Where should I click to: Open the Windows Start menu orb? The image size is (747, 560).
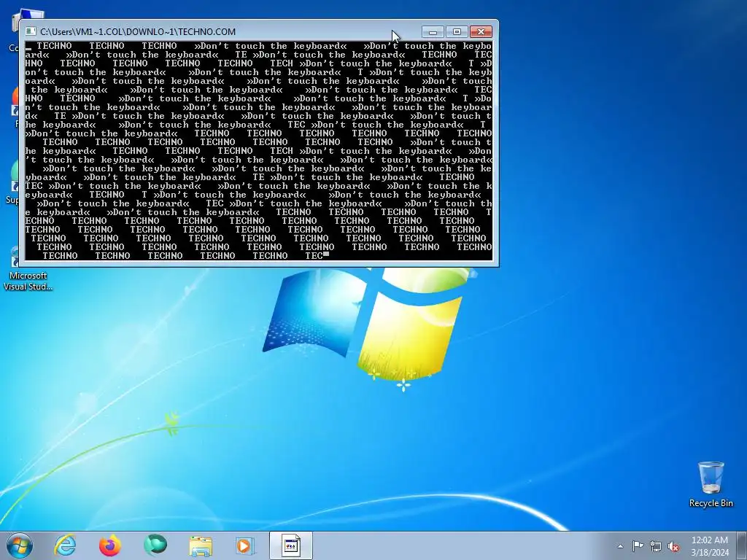coord(19,545)
